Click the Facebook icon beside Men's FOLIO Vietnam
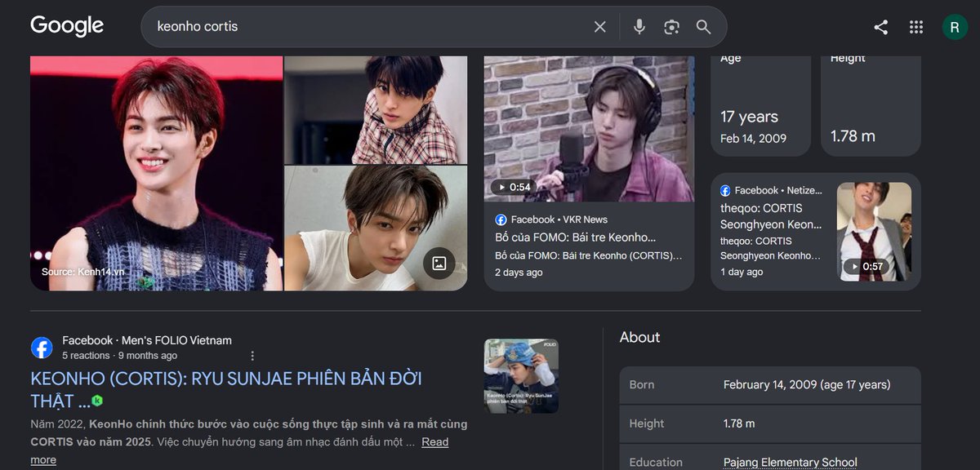The image size is (980, 470). (x=42, y=348)
